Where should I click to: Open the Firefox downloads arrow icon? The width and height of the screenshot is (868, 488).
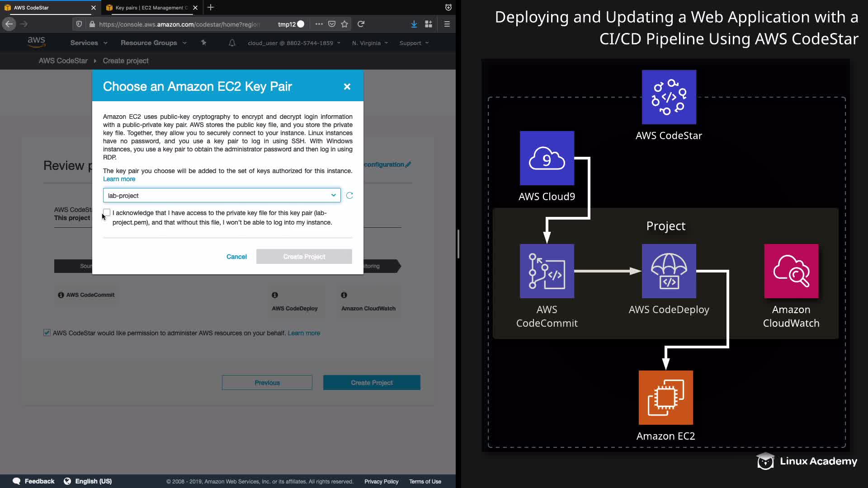pyautogui.click(x=414, y=24)
